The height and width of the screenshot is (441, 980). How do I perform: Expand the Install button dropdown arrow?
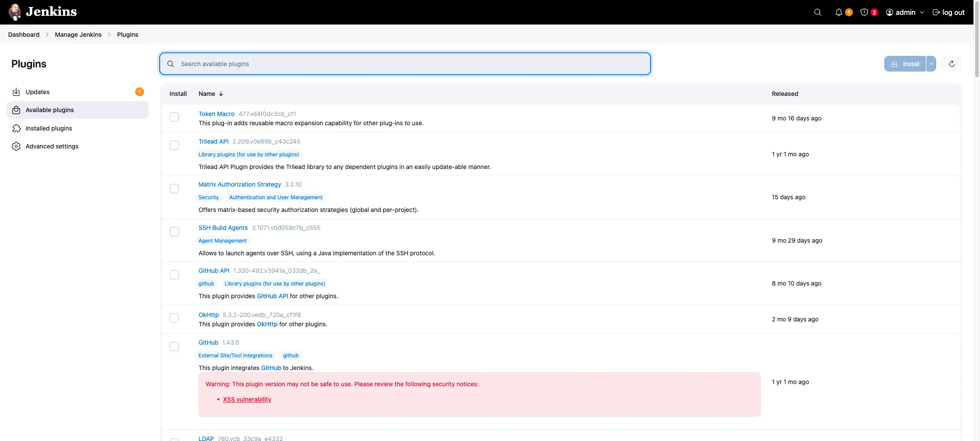[x=931, y=64]
